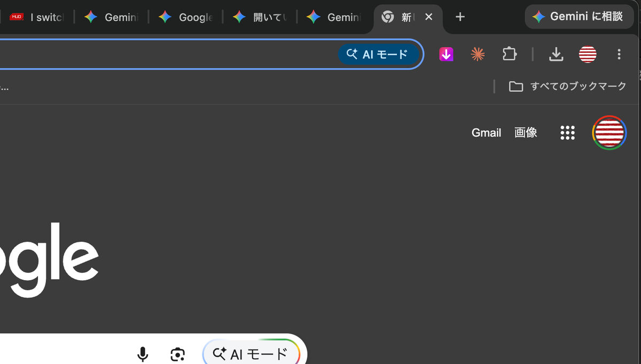This screenshot has width=641, height=364.
Task: Open the pink download extension icon
Action: 447,54
